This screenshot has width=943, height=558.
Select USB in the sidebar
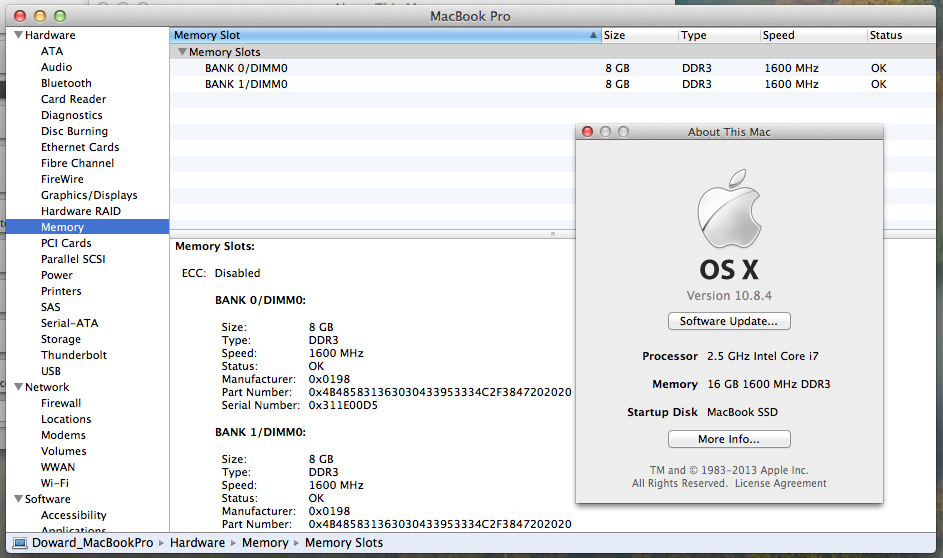51,371
